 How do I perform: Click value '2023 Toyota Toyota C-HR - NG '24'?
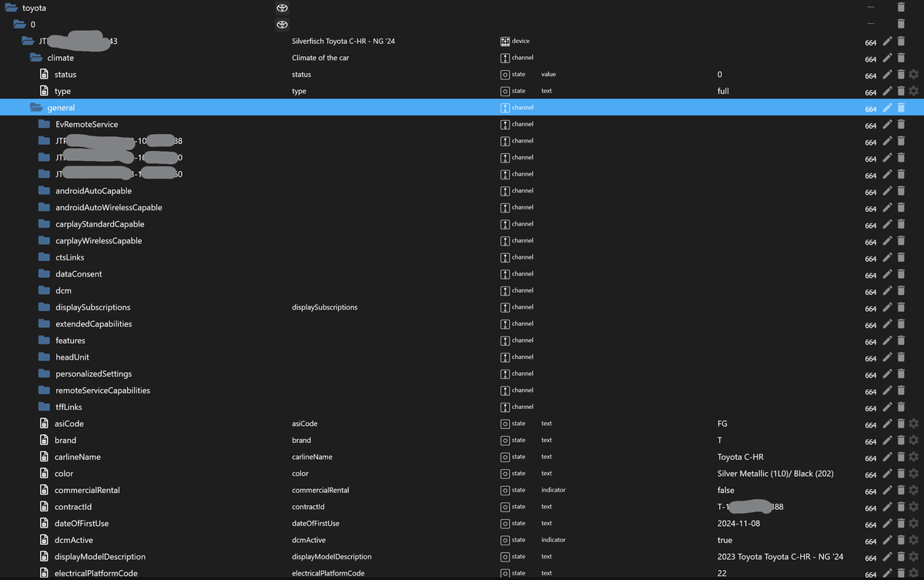pyautogui.click(x=780, y=557)
